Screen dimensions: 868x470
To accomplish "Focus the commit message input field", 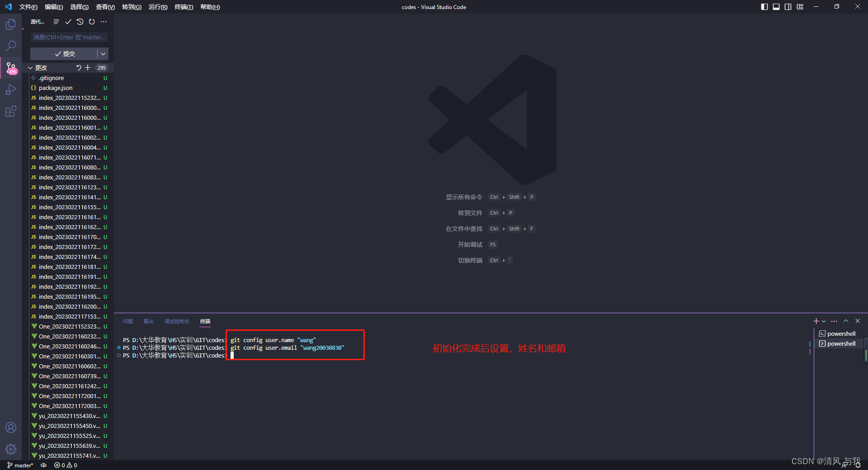I will (69, 37).
